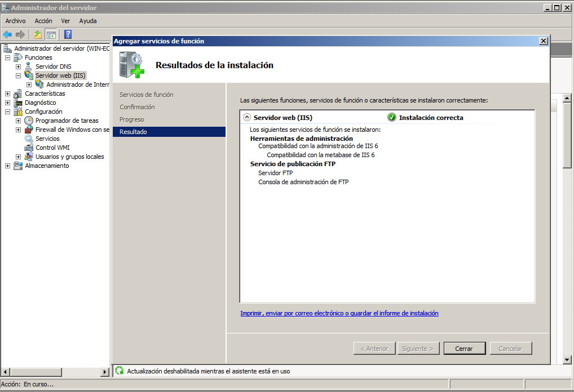Open the Help question mark icon
Viewport: 574px width, 392px height.
[x=68, y=34]
